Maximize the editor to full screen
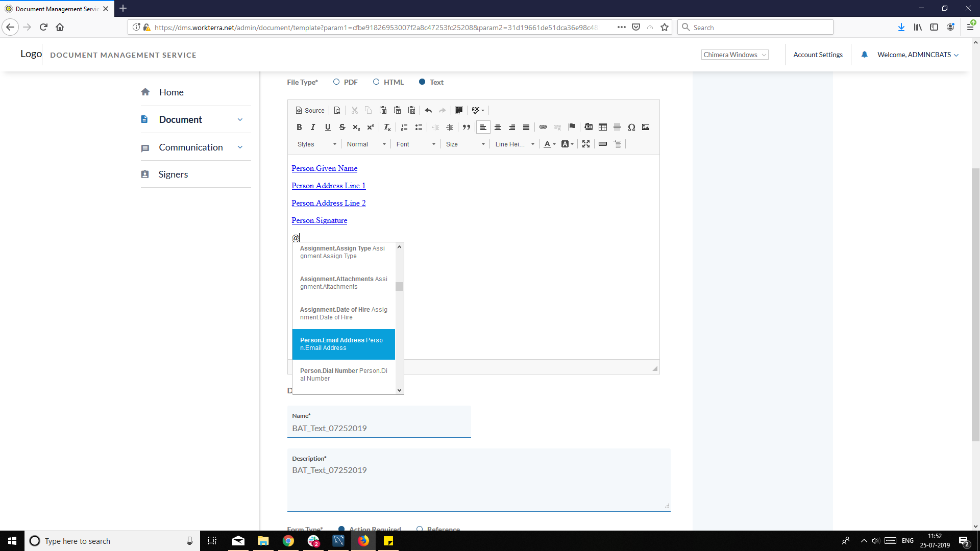 pos(585,144)
